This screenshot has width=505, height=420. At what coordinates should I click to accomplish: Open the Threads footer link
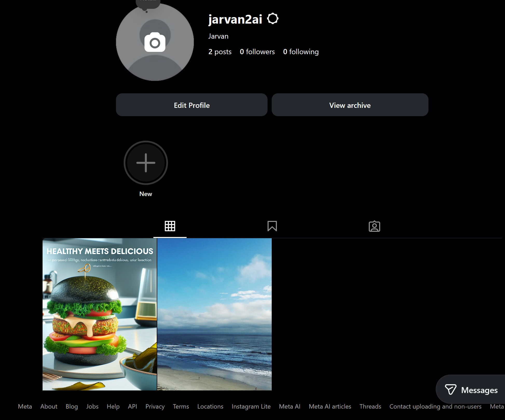[370, 407]
